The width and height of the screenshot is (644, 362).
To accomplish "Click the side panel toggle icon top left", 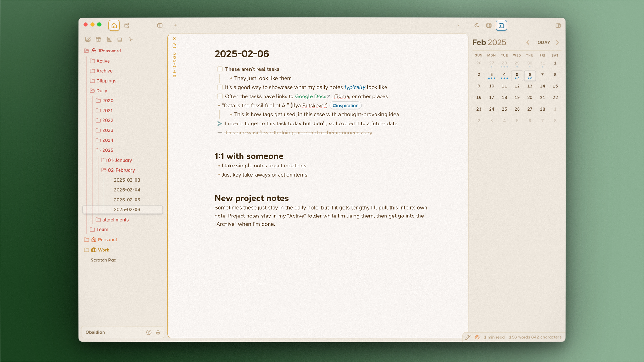I will coord(160,25).
